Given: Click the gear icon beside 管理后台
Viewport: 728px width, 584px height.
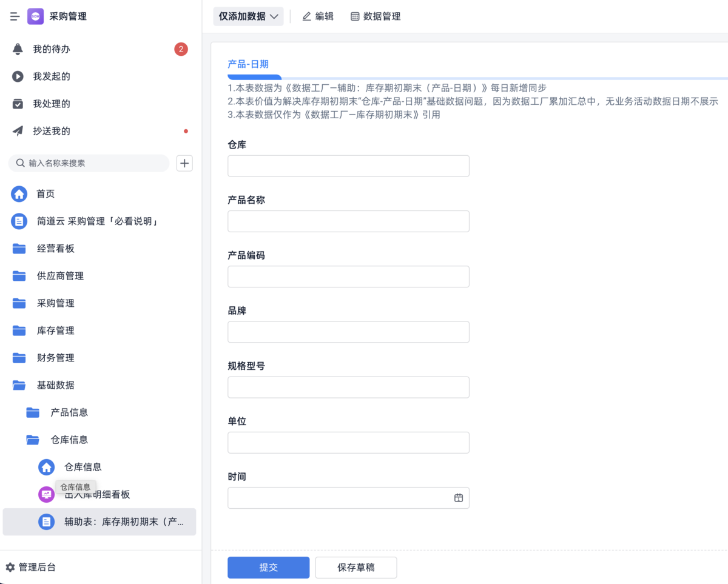Looking at the screenshot, I should [10, 567].
